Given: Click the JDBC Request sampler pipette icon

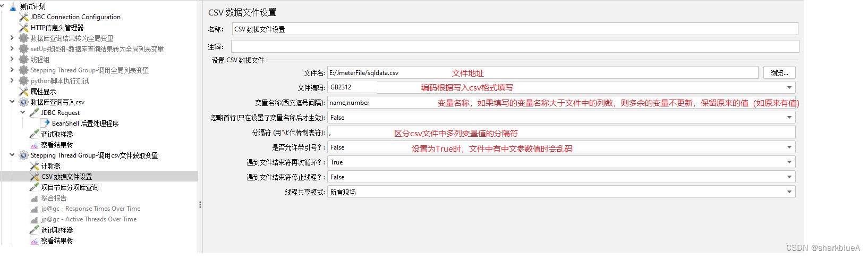Looking at the screenshot, I should pos(35,113).
